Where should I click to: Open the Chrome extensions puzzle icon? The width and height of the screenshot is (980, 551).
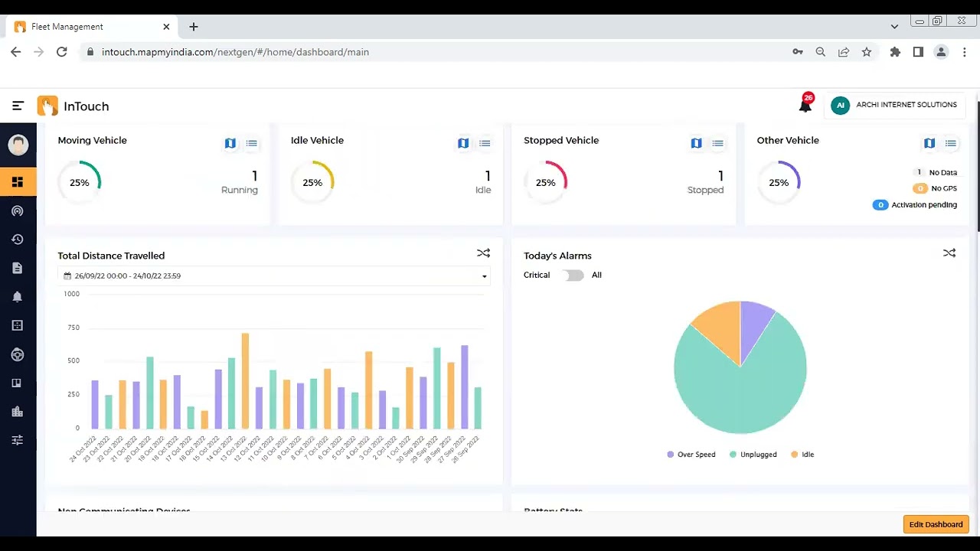tap(895, 52)
